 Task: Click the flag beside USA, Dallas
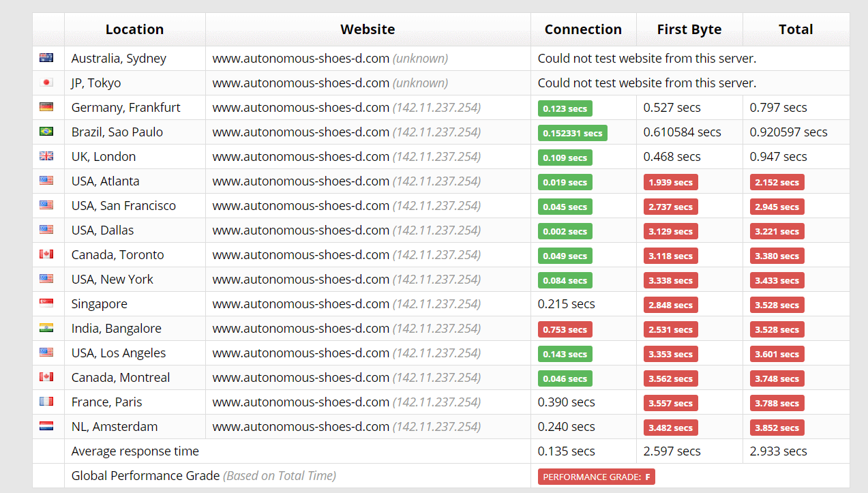pos(46,230)
